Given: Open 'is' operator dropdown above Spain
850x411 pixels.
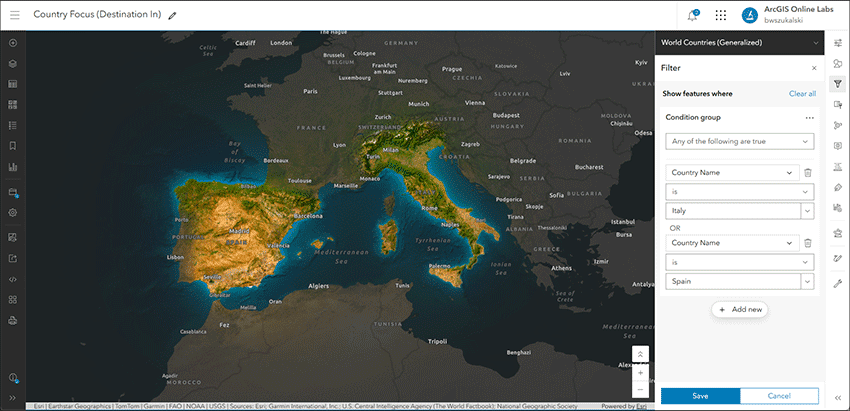Looking at the screenshot, I should point(739,262).
